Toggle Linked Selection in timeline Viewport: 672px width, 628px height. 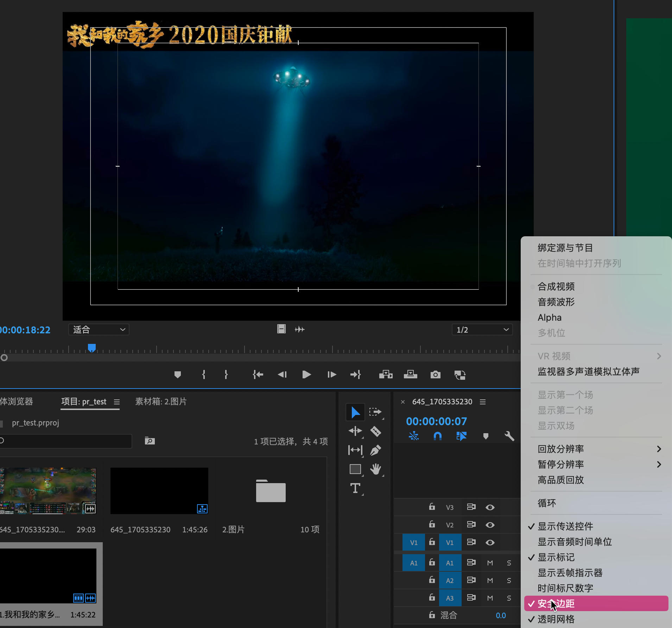[x=461, y=436]
